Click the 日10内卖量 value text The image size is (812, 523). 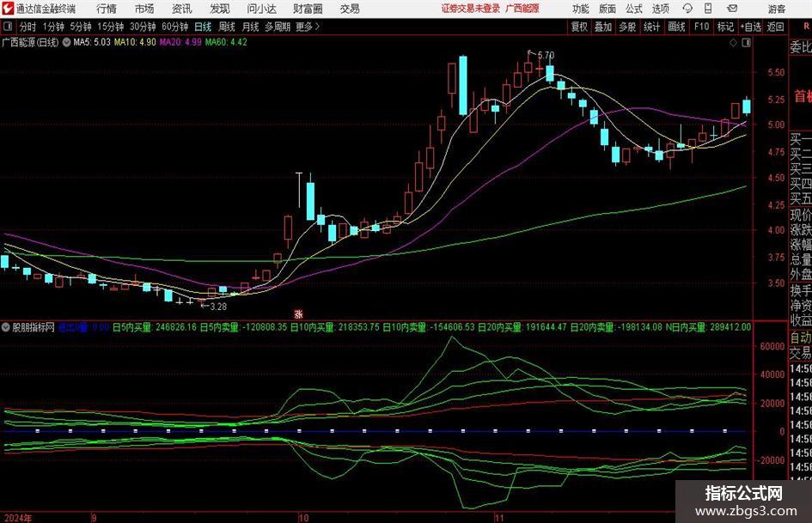[428, 327]
